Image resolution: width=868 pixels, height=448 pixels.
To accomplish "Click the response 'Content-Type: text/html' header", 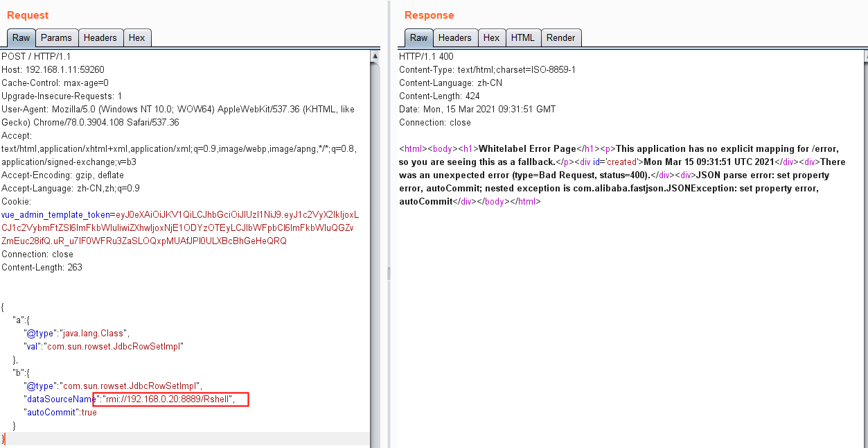I will point(488,70).
